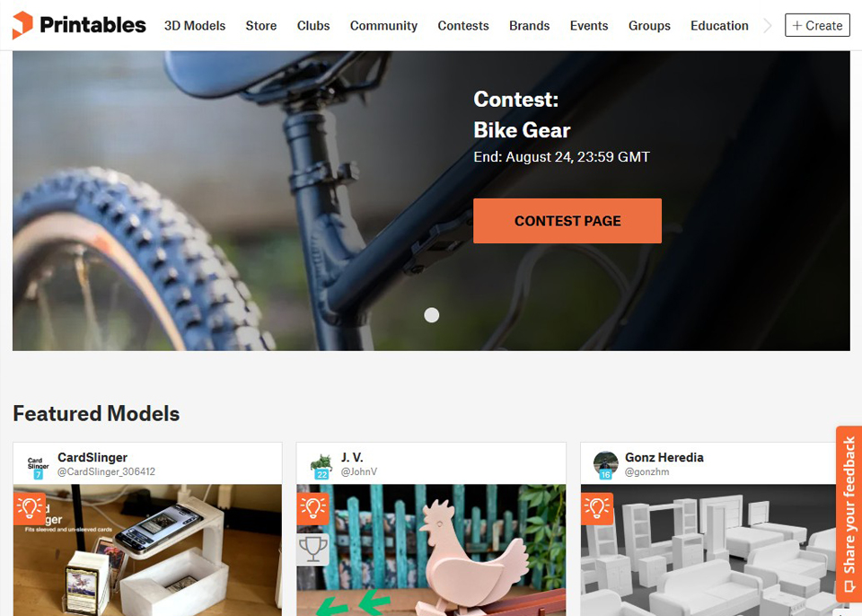The width and height of the screenshot is (862, 616).
Task: Open J. V.'s avatar icon
Action: 321,465
